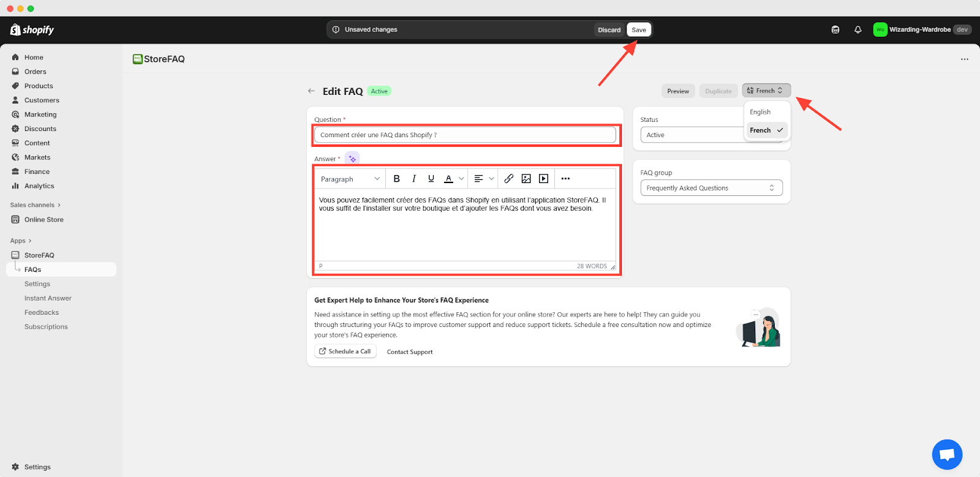
Task: Click the 28 WORDS count label
Action: pos(592,266)
